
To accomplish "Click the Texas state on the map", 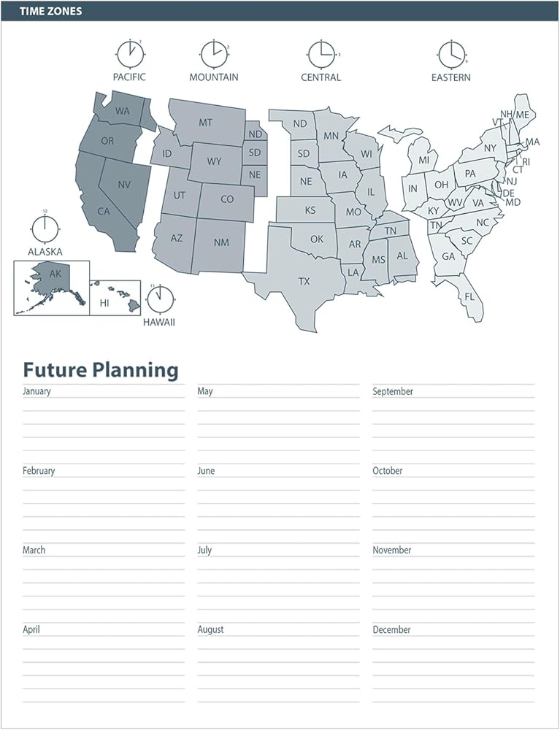I will [x=303, y=281].
